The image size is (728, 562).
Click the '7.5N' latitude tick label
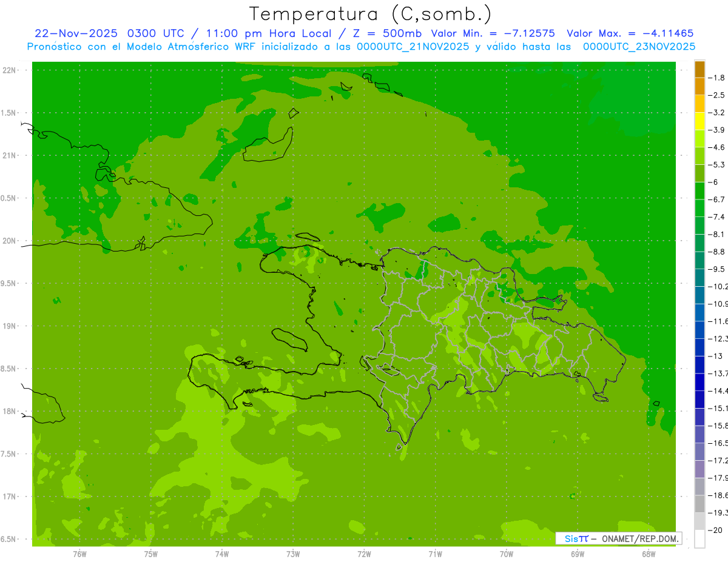(x=8, y=454)
